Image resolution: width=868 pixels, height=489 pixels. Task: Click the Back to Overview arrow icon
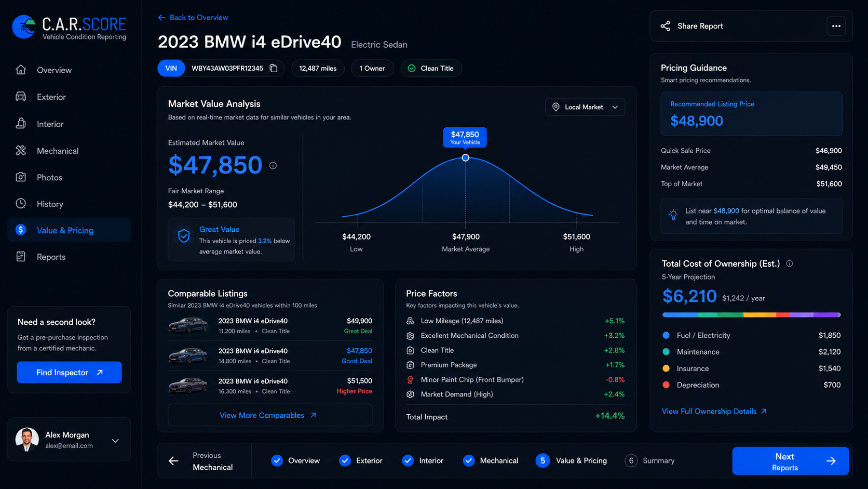click(162, 18)
